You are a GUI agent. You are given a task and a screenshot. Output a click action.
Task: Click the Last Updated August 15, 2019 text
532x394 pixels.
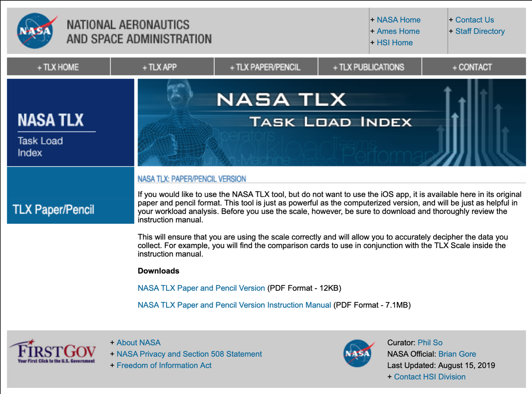441,365
